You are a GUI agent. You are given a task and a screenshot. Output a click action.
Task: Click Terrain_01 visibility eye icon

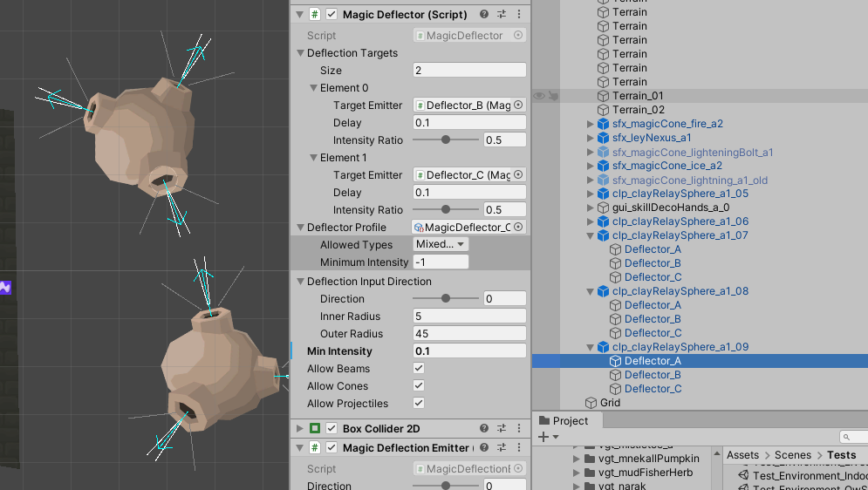tap(539, 96)
